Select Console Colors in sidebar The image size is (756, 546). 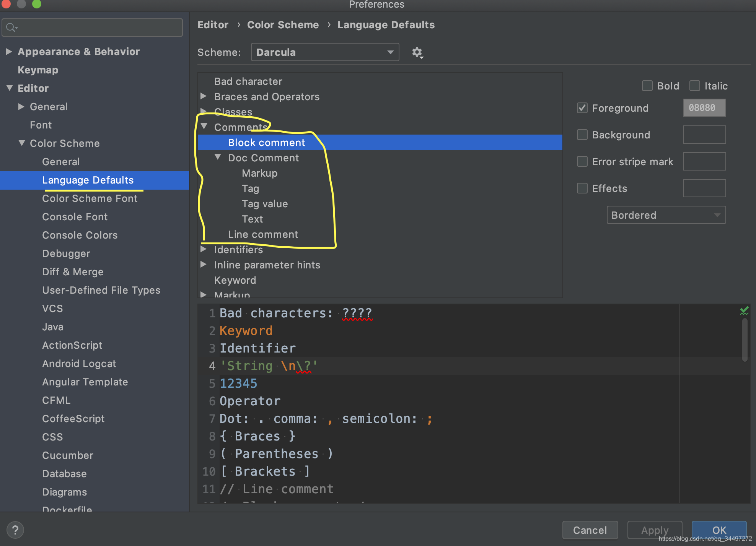(80, 235)
